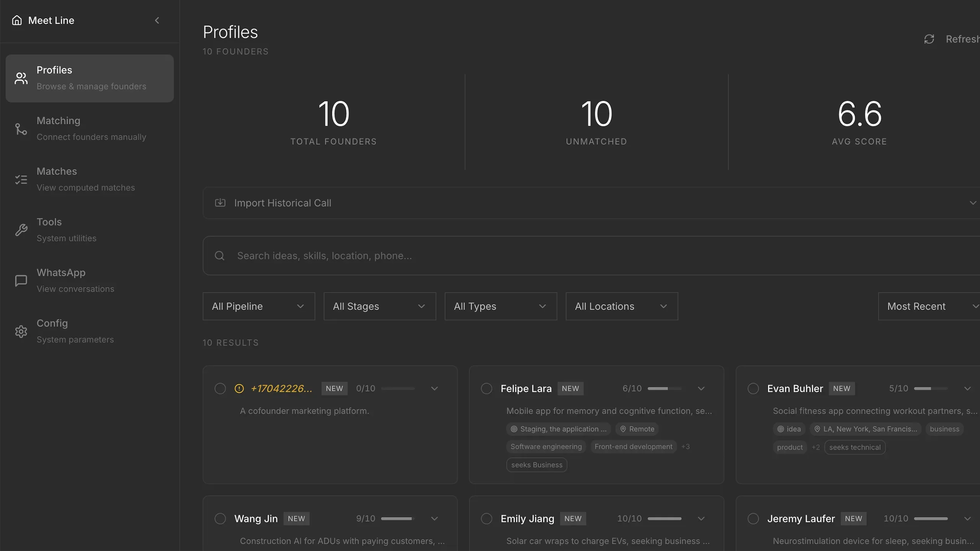
Task: Open the Tools sidebar section
Action: tap(90, 230)
